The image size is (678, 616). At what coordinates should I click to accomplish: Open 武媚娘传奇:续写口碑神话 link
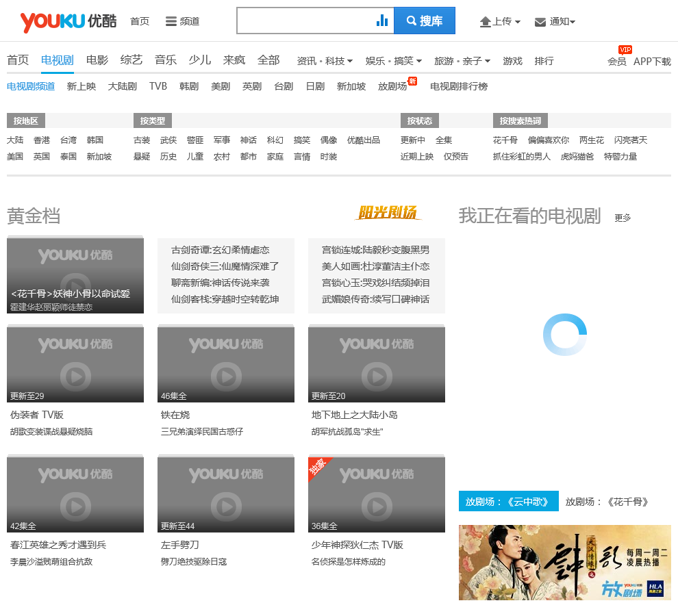[375, 299]
